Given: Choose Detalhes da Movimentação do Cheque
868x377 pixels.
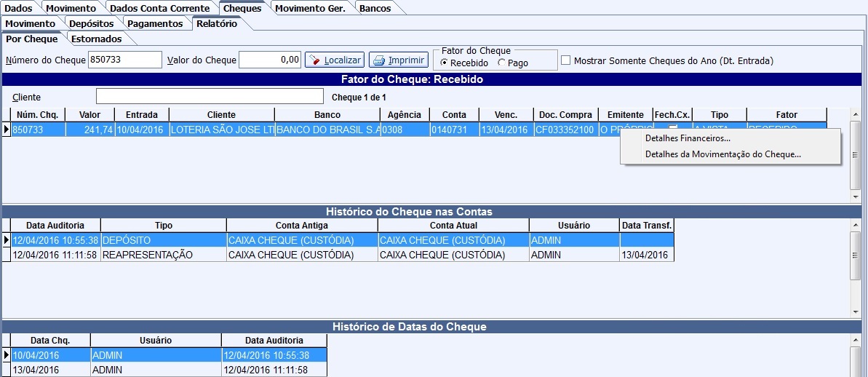Looking at the screenshot, I should (x=723, y=154).
